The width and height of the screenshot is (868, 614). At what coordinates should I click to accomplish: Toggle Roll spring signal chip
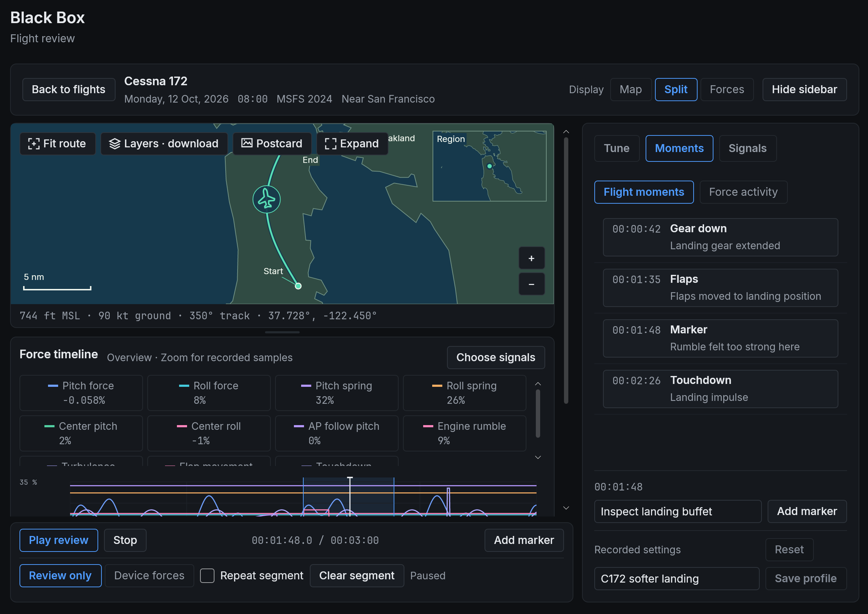(464, 393)
